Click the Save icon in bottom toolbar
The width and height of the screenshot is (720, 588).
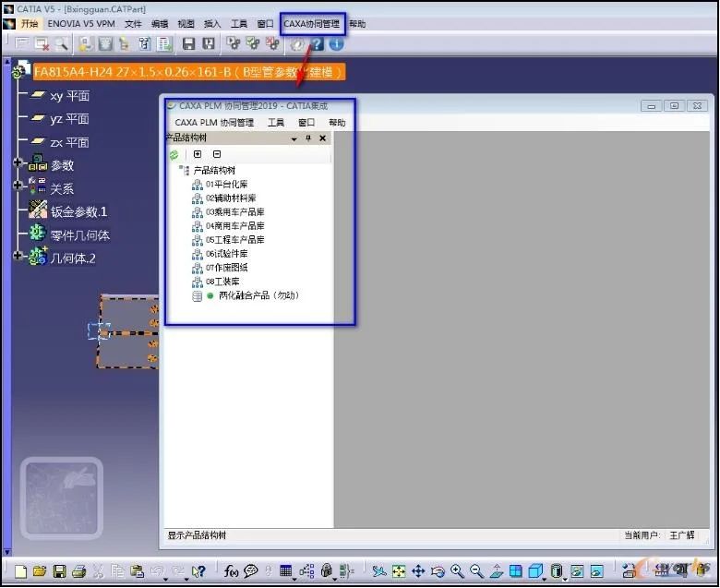coord(59,571)
